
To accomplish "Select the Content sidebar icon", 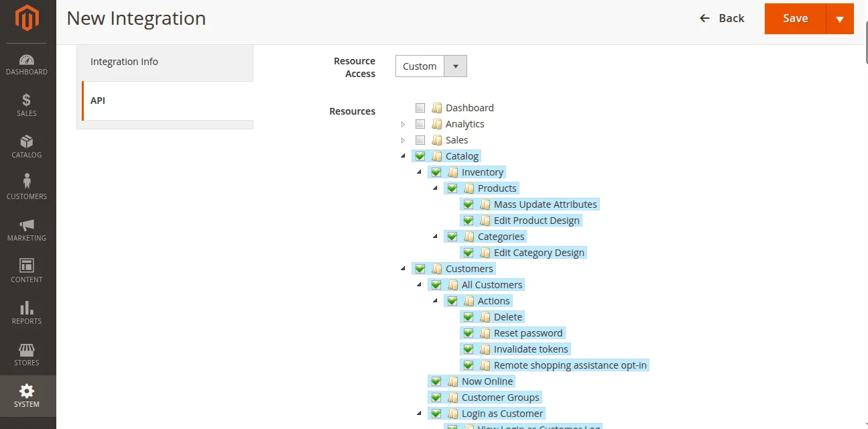I will pyautogui.click(x=27, y=272).
